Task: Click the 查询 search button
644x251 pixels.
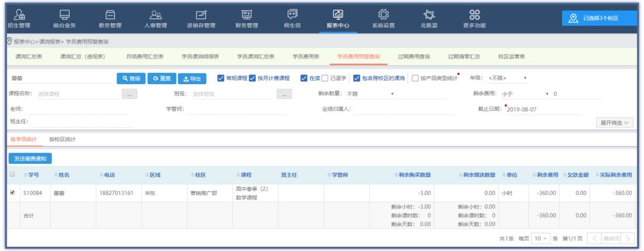Action: 131,79
